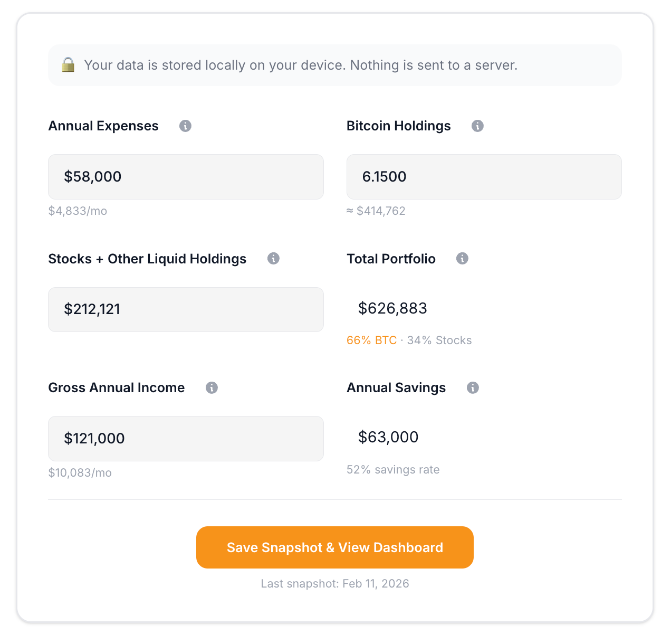671x644 pixels.
Task: Click the Total Portfolio value $626,883
Action: (x=392, y=308)
